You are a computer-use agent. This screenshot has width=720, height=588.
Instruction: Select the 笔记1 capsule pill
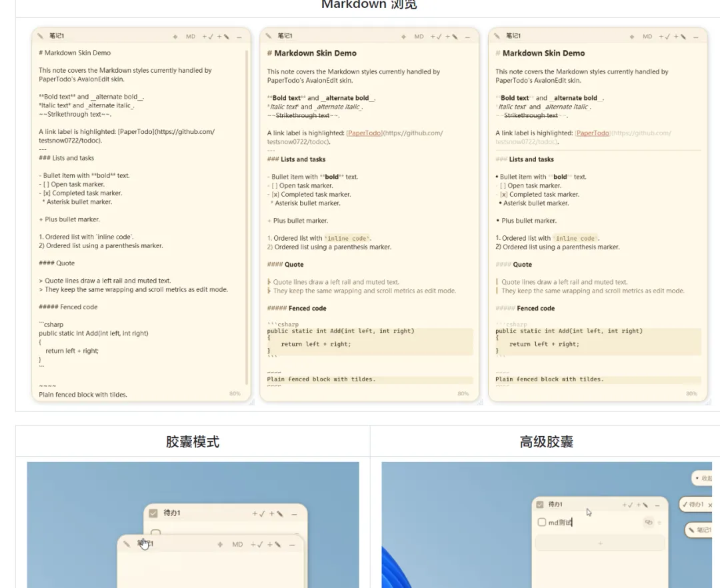(700, 530)
